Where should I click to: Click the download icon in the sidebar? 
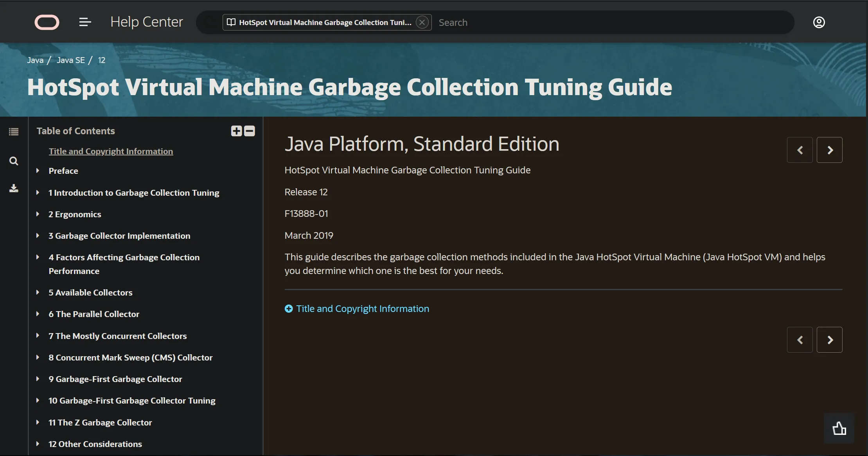coord(14,188)
